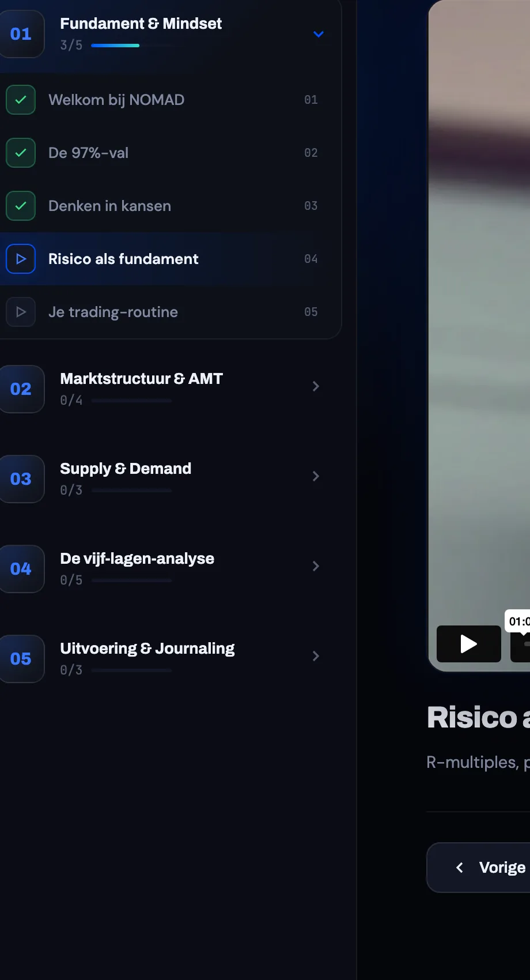Click lesson number 01 label
This screenshot has height=980, width=530.
(311, 100)
